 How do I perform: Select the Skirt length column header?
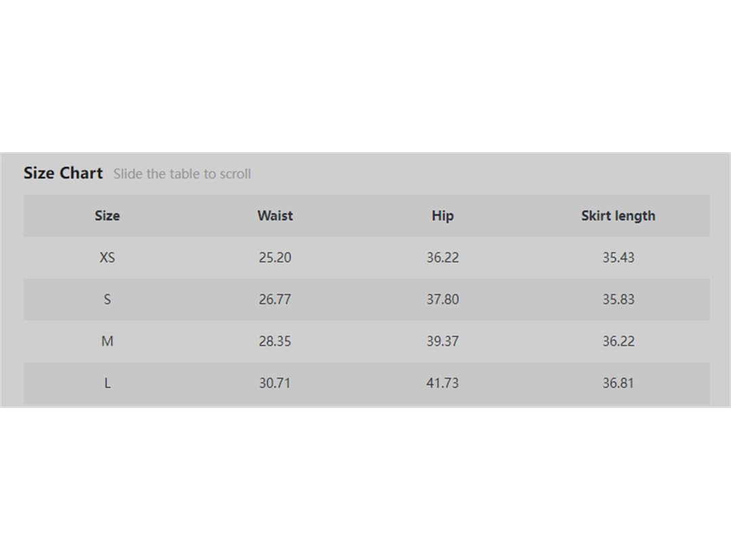point(618,216)
